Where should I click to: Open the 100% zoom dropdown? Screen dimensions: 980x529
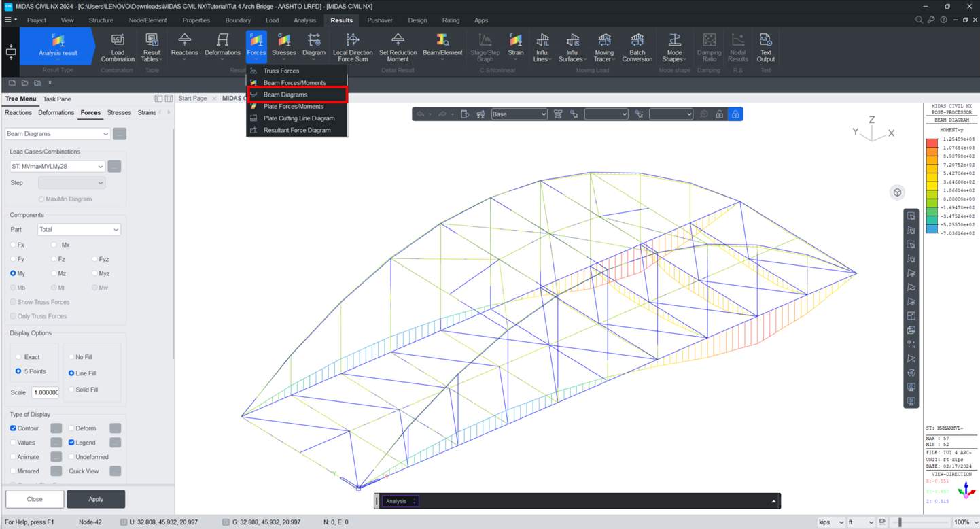click(x=966, y=522)
